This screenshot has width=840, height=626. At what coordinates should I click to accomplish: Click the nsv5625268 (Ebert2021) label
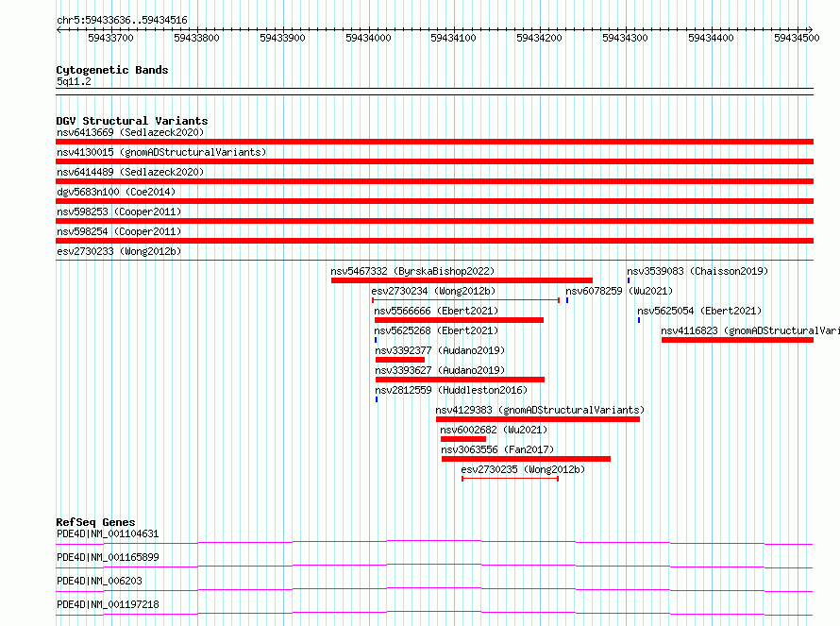click(436, 330)
